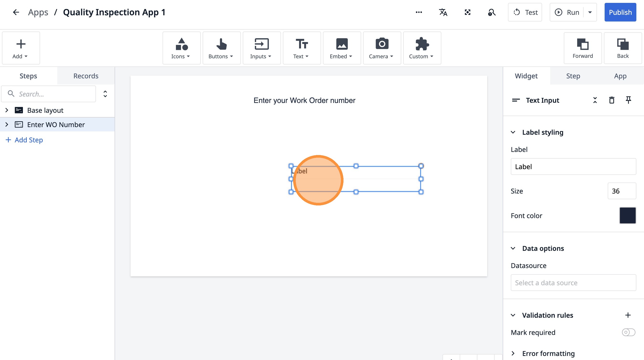Open the Icons widget menu
Viewport: 644px width, 360px height.
[181, 48]
